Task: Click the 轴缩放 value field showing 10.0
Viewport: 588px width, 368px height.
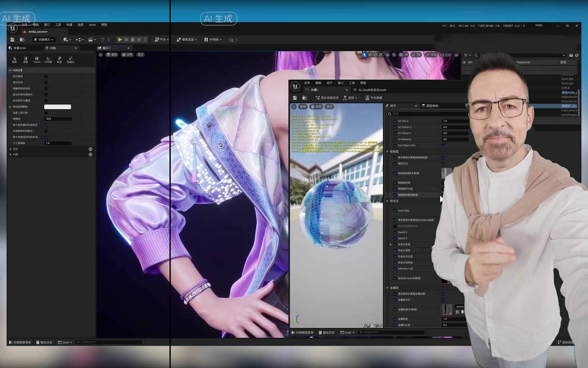Action: (x=58, y=119)
